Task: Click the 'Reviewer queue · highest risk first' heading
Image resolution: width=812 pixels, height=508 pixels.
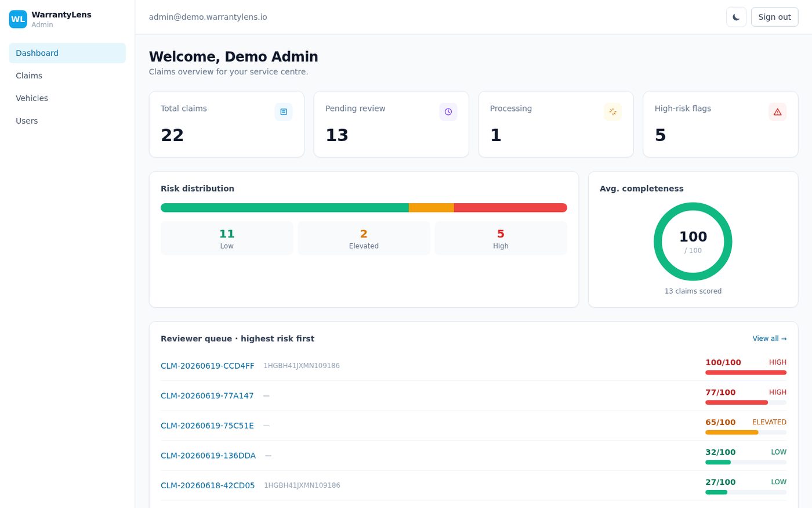Action: point(238,338)
